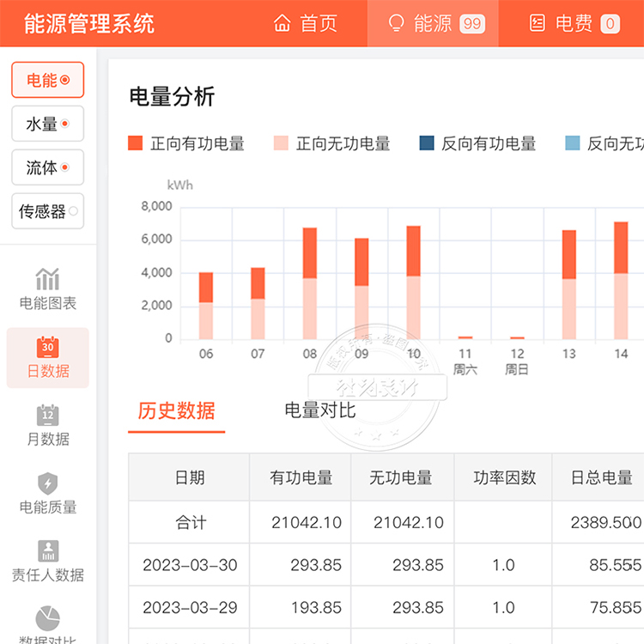This screenshot has height=644, width=644.
Task: Click the 合计 row label
Action: pyautogui.click(x=191, y=523)
